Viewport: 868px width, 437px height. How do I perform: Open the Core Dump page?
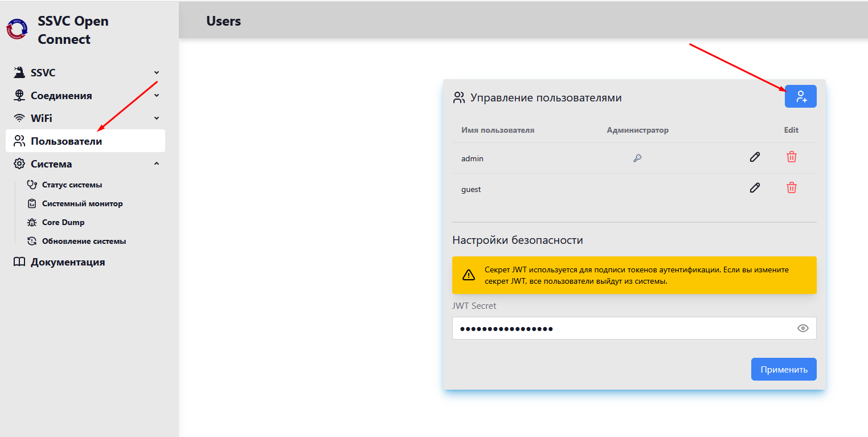(63, 223)
